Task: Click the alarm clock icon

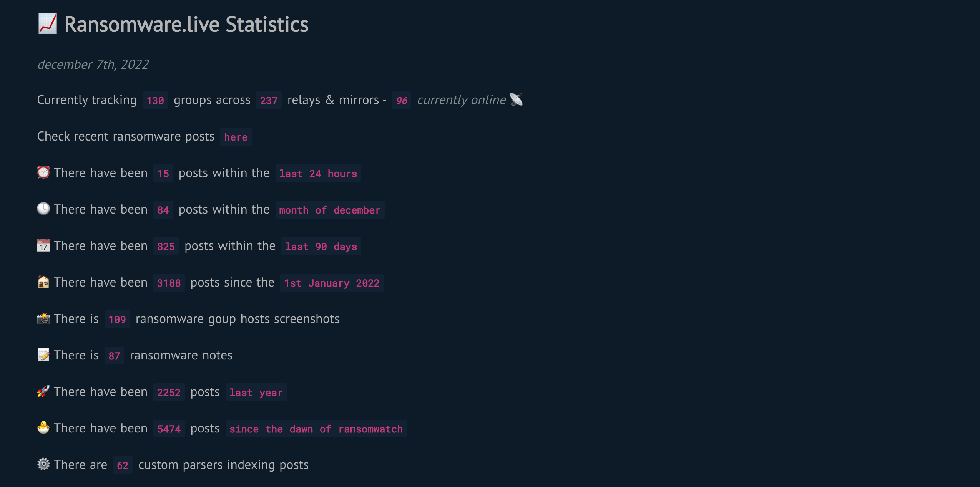Action: (43, 172)
